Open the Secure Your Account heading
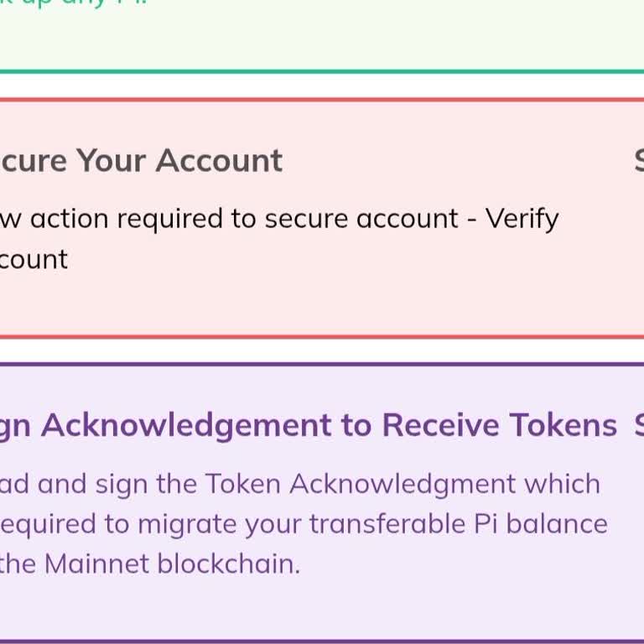Viewport: 644px width, 644px height. (141, 160)
